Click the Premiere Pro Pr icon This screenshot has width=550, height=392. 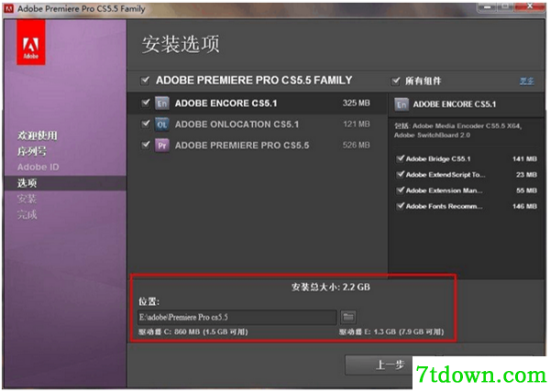coord(162,146)
